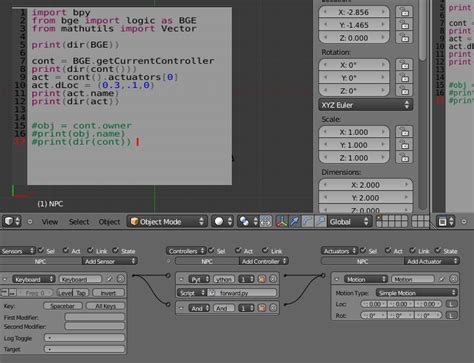Open the Add Sensor dropdown
474x363 pixels.
pos(110,261)
